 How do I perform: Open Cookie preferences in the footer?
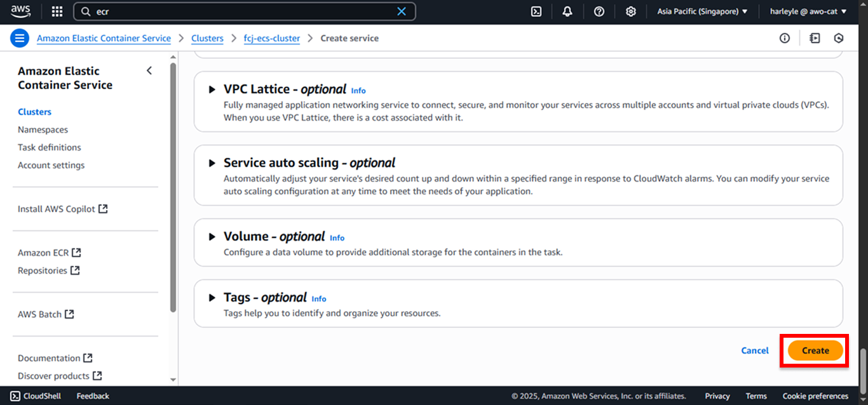(815, 396)
